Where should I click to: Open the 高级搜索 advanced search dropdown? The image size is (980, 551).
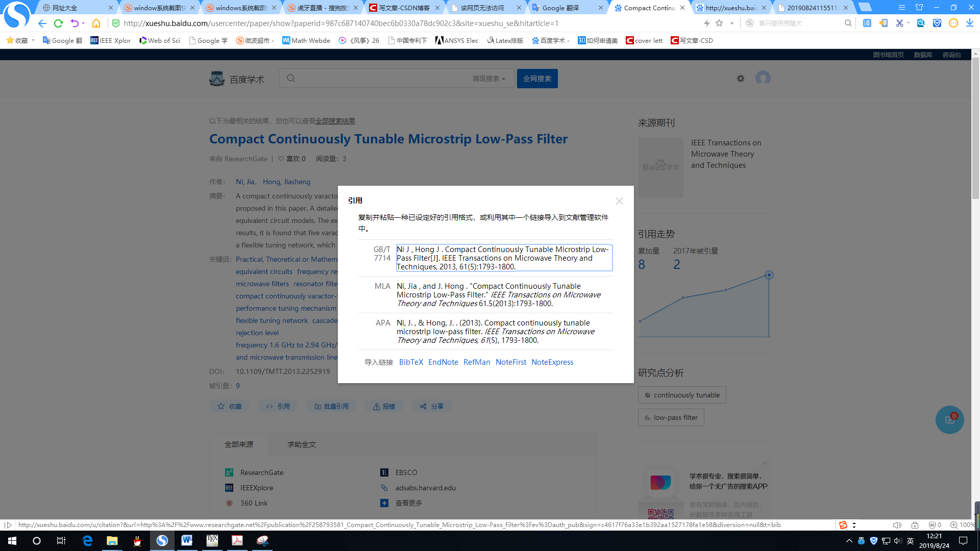tap(486, 78)
